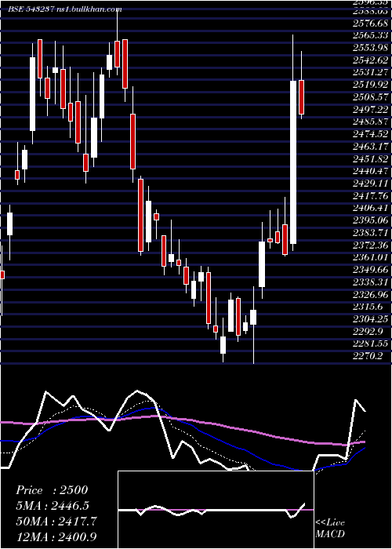Viewport: 392px width, 549px height.
Task: Click the ns1.bullkhan.com watermark label
Action: coord(89,9)
